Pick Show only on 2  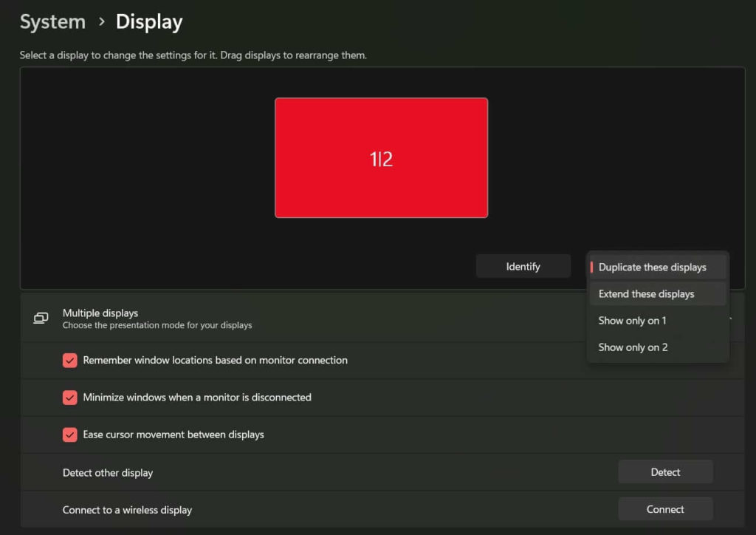[x=658, y=347]
